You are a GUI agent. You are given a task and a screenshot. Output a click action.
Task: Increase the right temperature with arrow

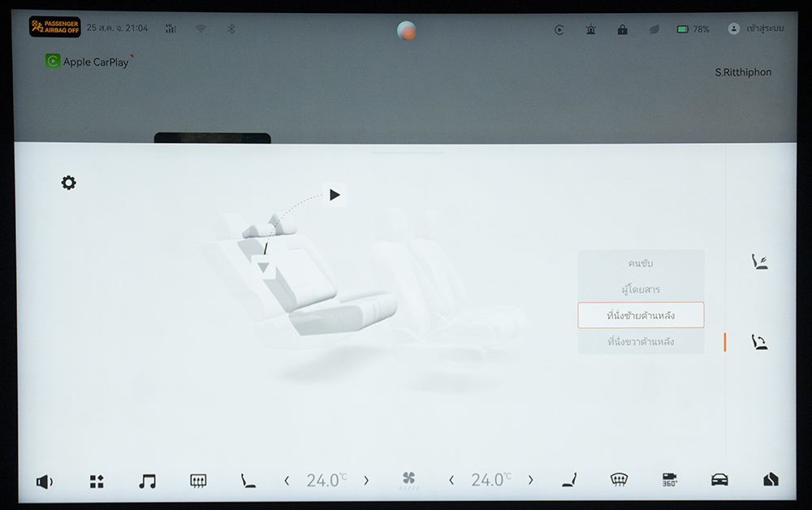point(531,481)
